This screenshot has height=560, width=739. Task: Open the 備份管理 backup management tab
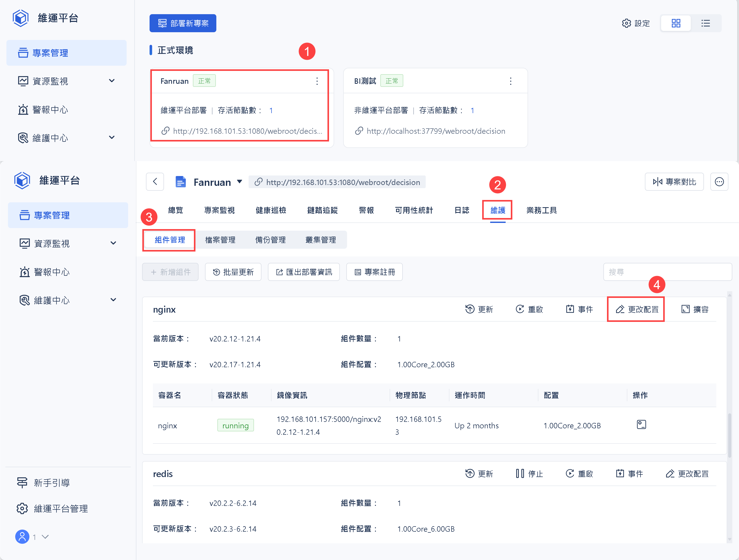270,239
